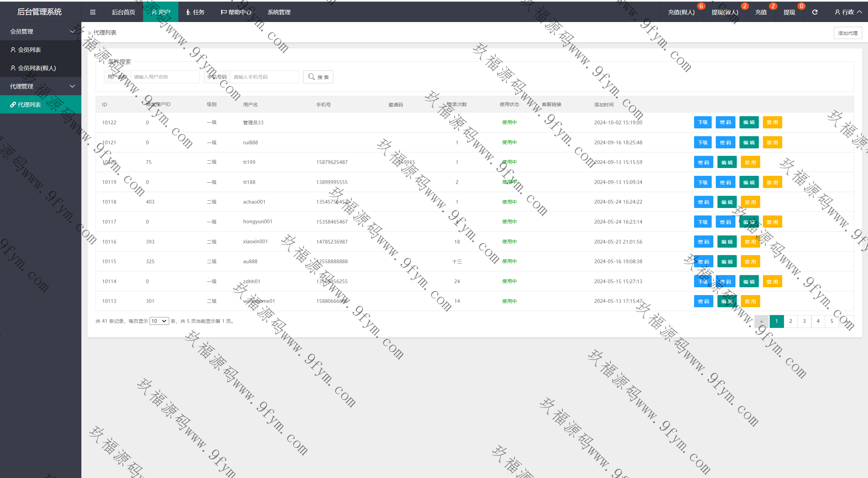Click the hamburger sidebar collapse icon

click(x=93, y=12)
